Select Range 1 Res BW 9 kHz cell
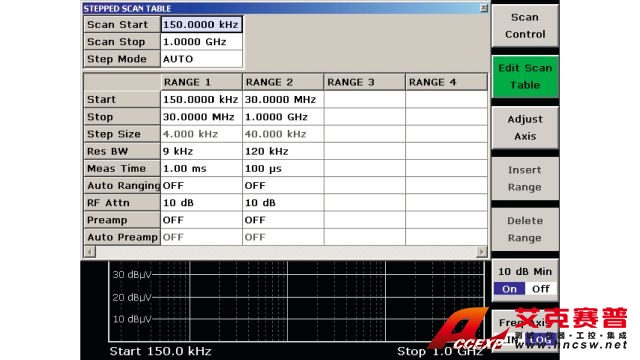 (202, 151)
